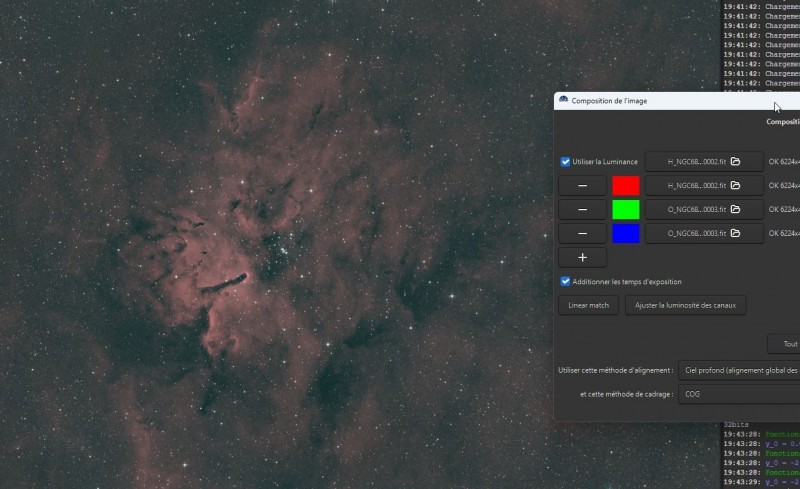Remove the blue channel layer with minus

(x=582, y=234)
